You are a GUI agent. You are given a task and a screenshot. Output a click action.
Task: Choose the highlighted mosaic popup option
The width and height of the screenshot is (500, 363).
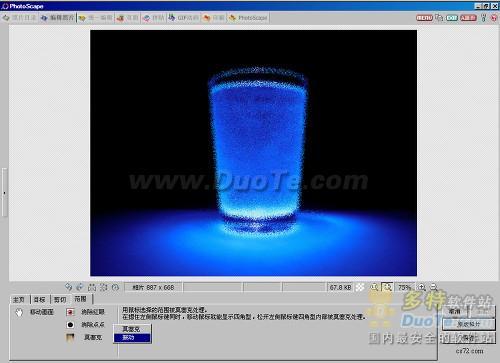(132, 338)
